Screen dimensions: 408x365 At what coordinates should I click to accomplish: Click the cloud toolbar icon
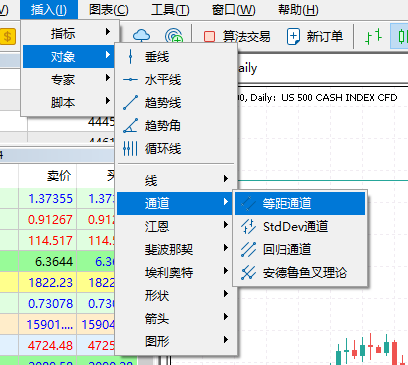click(141, 35)
